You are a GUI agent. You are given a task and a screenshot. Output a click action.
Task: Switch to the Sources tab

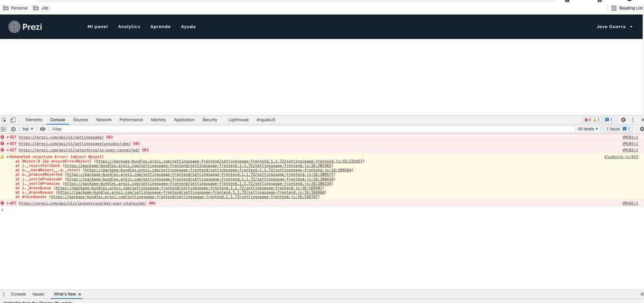(80, 120)
